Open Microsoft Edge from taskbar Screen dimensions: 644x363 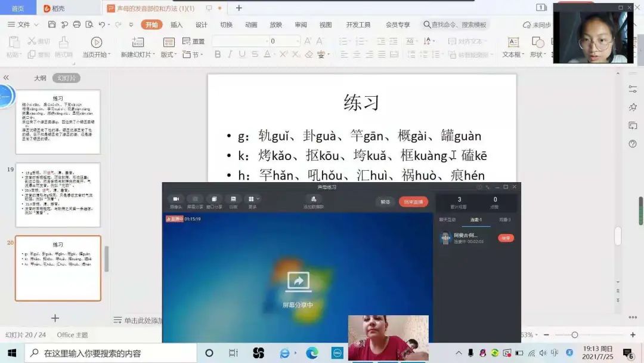click(312, 353)
